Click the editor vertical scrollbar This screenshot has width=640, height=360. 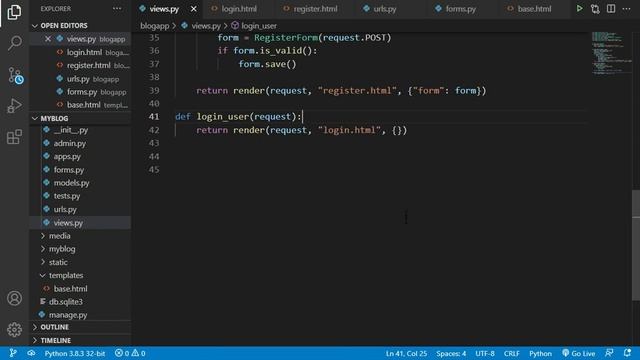[x=636, y=245]
